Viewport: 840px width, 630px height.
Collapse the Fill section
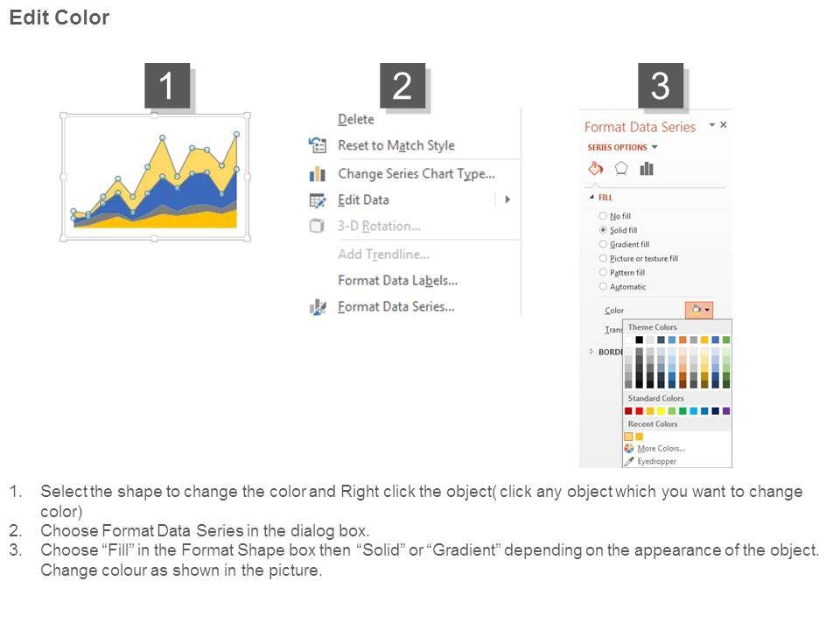pyautogui.click(x=591, y=198)
